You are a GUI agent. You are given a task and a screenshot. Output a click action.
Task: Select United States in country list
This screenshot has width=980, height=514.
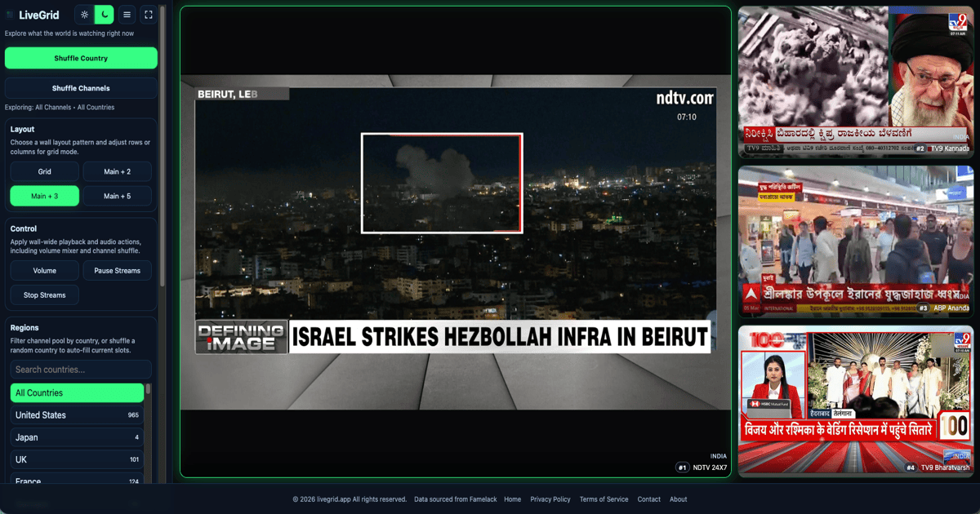77,415
